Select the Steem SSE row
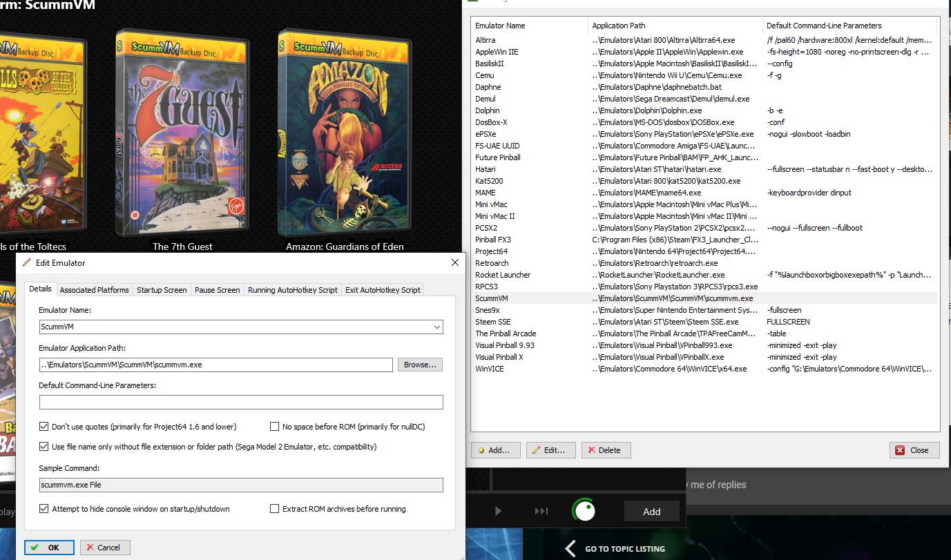The image size is (951, 560). click(704, 322)
